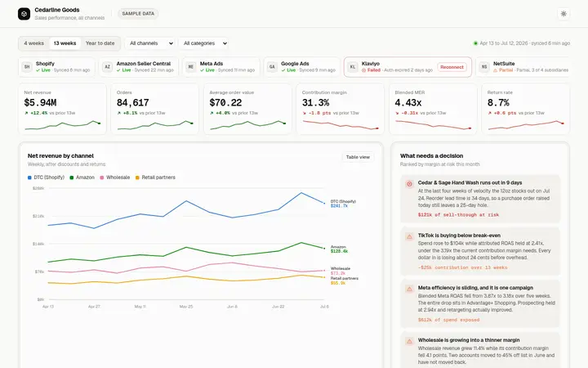Open TikTok is buying below break-even alert
The image size is (588, 368).
(480, 251)
